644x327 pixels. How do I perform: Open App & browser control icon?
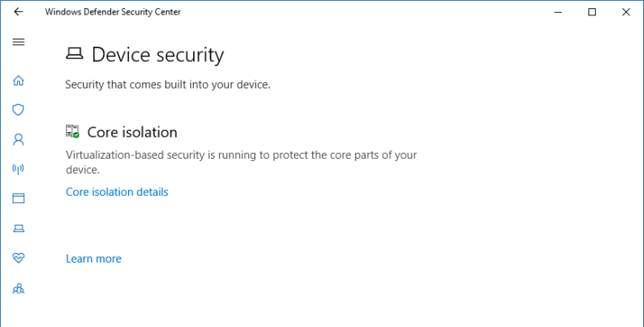(19, 198)
